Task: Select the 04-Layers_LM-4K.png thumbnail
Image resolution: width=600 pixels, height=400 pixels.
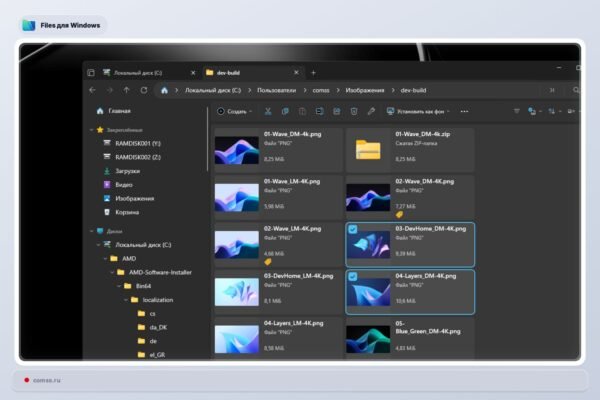Action: tap(237, 339)
